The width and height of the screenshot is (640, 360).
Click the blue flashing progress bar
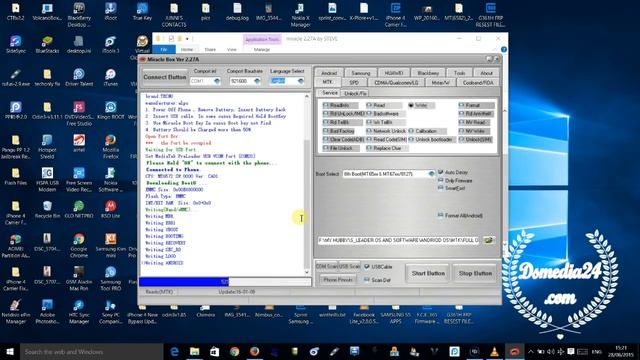pyautogui.click(x=225, y=282)
